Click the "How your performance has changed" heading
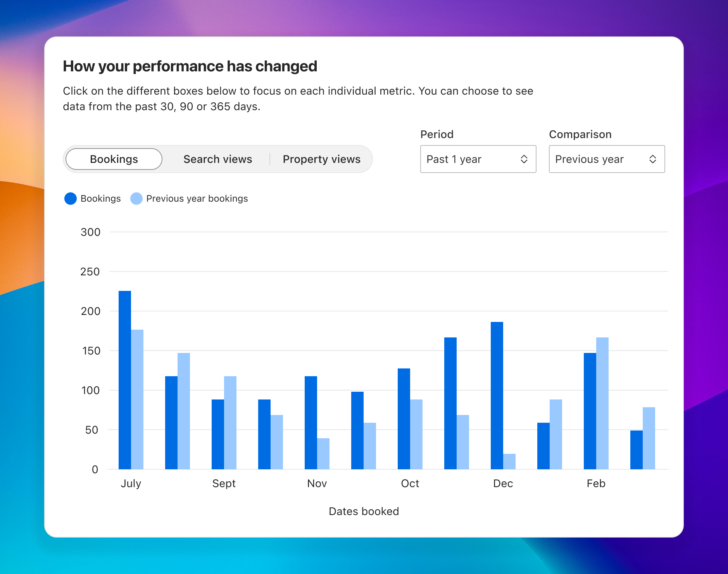This screenshot has width=728, height=574. 190,66
